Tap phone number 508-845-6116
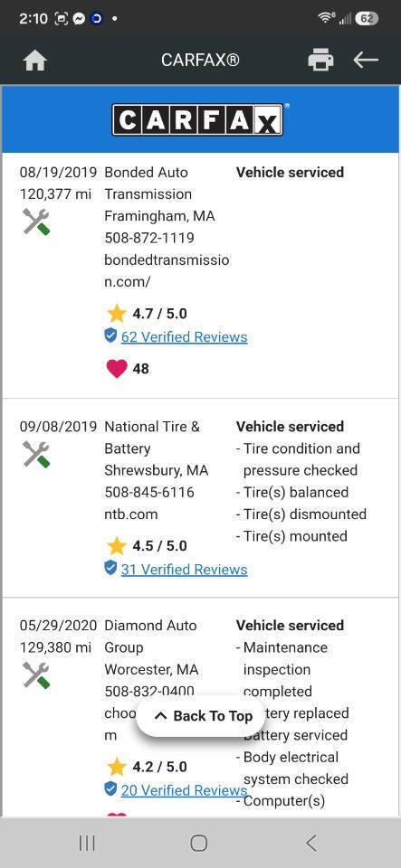Image resolution: width=401 pixels, height=868 pixels. tap(149, 492)
